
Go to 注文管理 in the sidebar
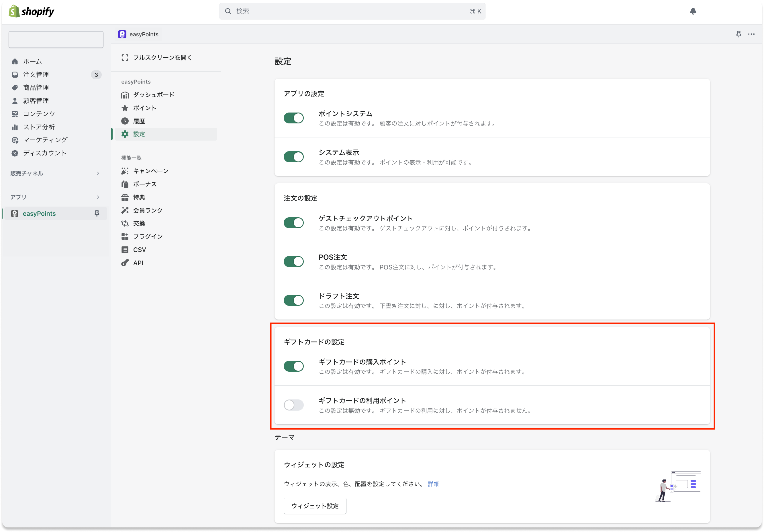coord(36,75)
